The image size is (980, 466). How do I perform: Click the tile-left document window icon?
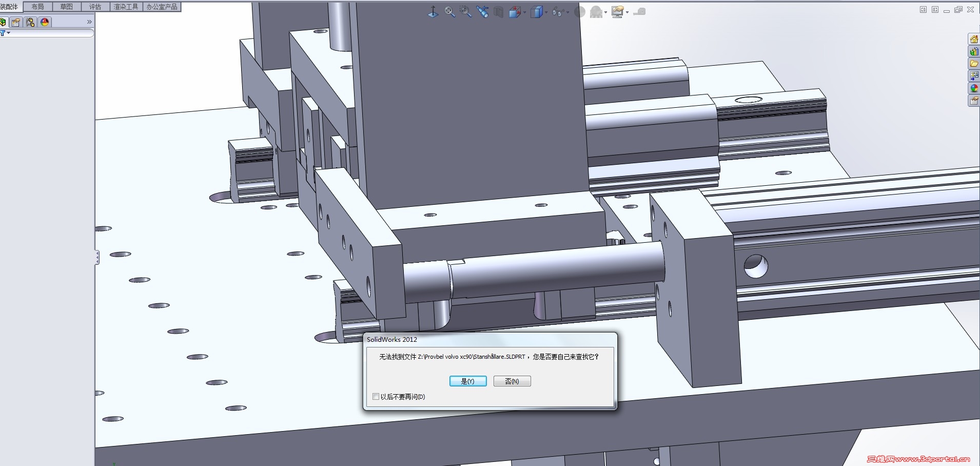click(x=923, y=10)
